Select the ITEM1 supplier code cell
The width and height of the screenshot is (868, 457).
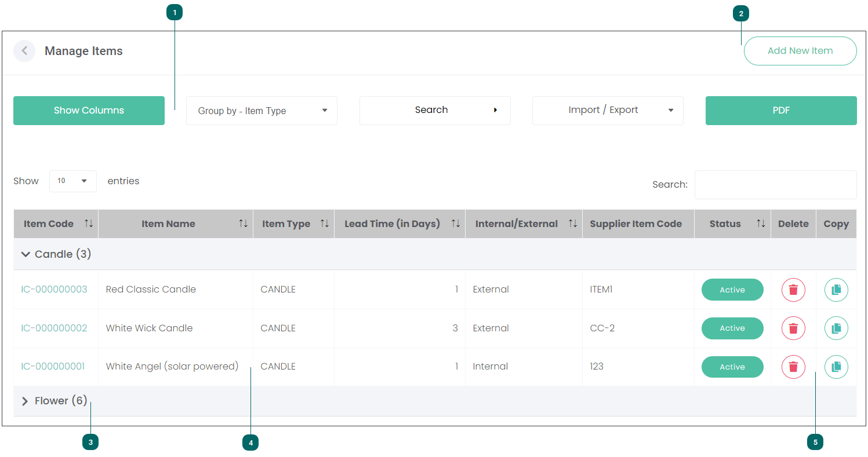[x=638, y=290]
